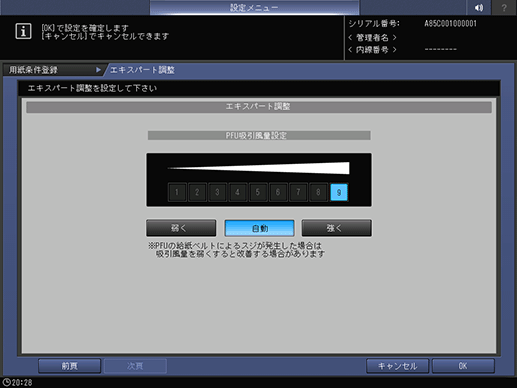517x388 pixels.
Task: Select suction level 2
Action: coord(197,192)
